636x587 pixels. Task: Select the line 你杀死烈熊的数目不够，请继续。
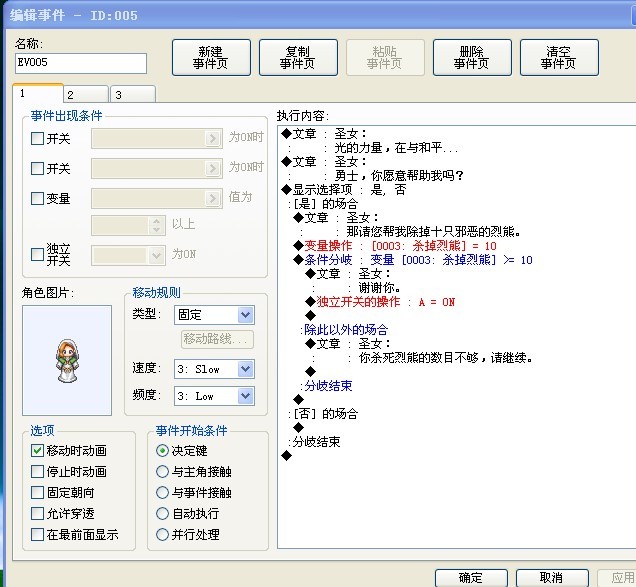(x=445, y=358)
